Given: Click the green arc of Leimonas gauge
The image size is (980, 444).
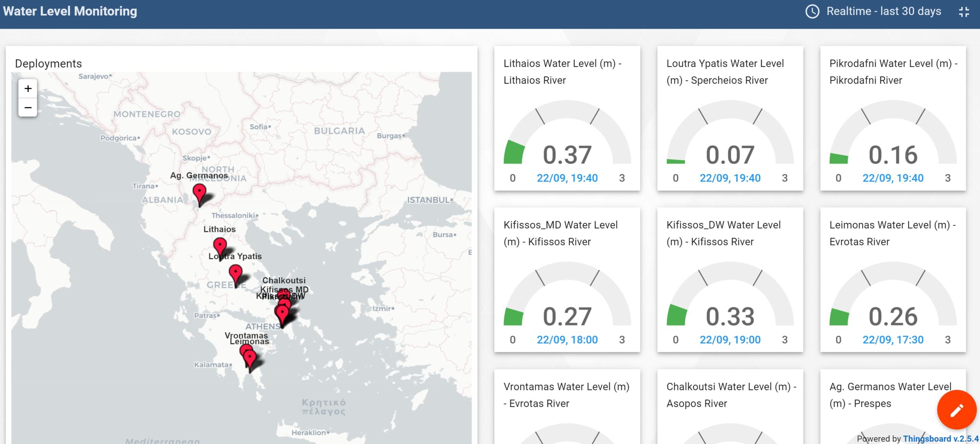Looking at the screenshot, I should tap(839, 317).
